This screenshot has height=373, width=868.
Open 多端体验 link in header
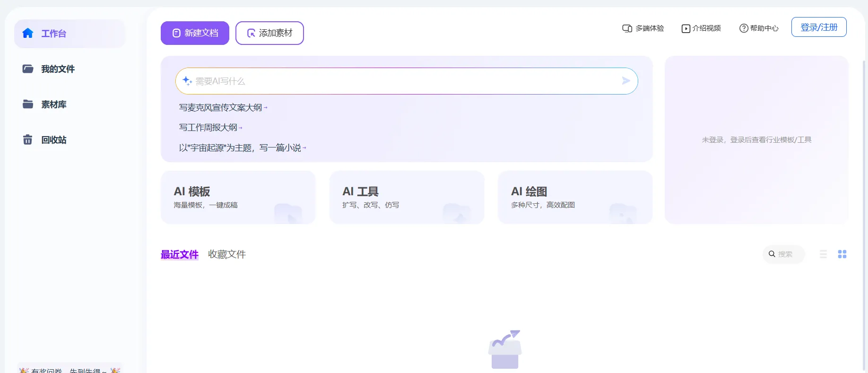(x=643, y=28)
